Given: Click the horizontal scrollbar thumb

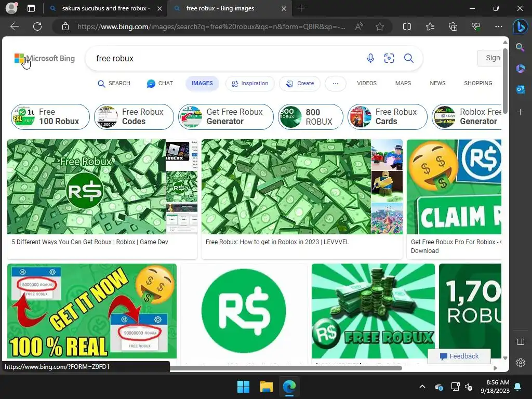Looking at the screenshot, I should pyautogui.click(x=286, y=368).
